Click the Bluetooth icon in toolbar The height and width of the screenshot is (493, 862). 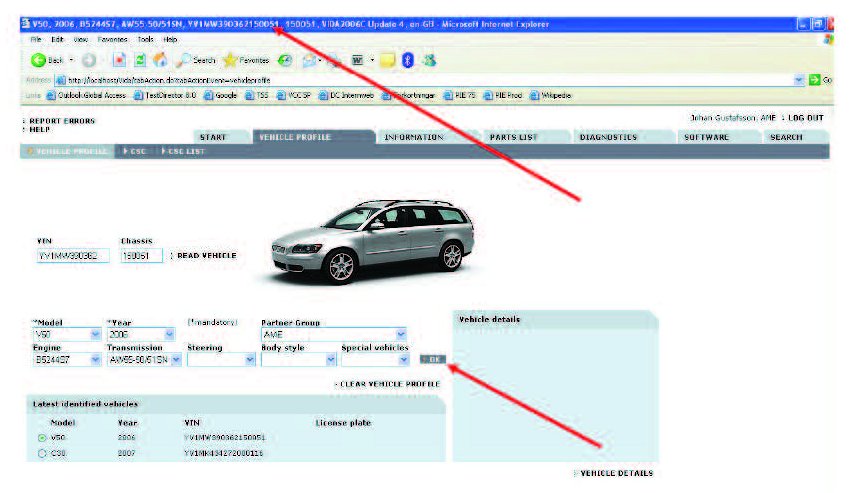pyautogui.click(x=408, y=60)
